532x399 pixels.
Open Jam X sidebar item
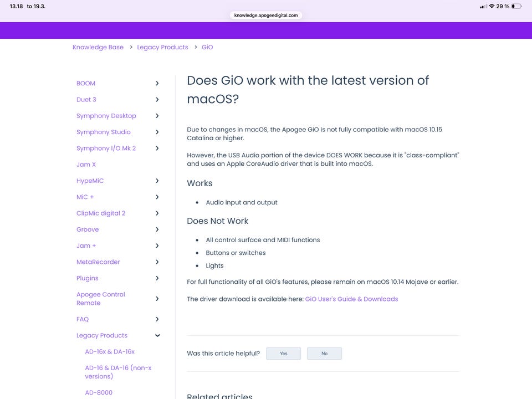pos(86,165)
